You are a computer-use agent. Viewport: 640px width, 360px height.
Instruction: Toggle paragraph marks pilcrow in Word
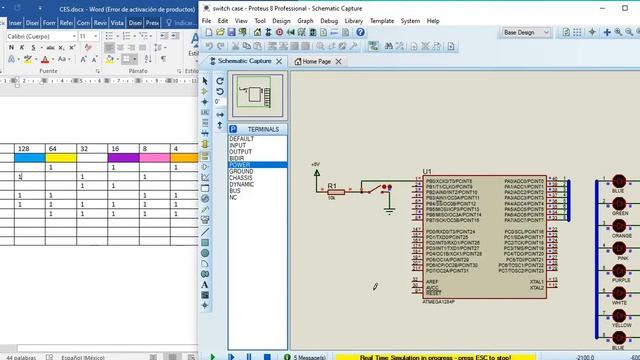(x=163, y=59)
